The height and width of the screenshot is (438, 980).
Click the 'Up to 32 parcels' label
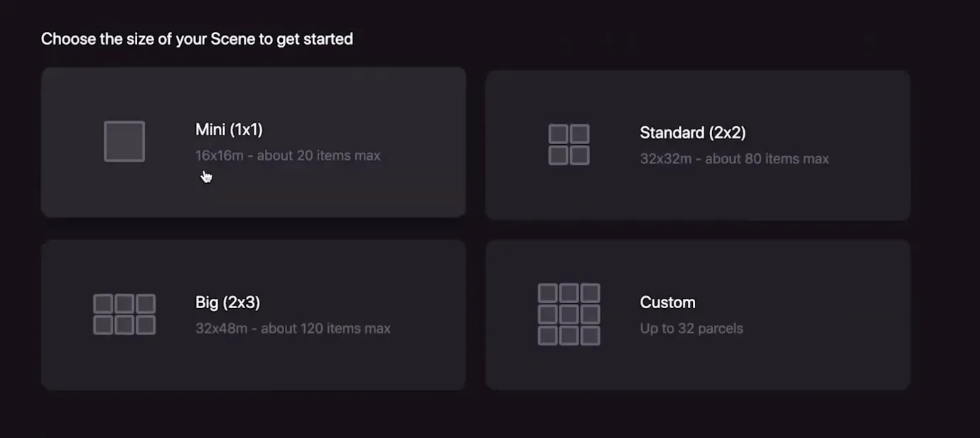click(x=691, y=328)
